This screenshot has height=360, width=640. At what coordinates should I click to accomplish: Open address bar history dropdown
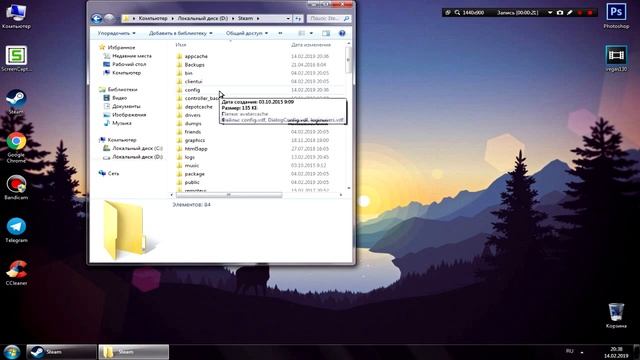pos(288,18)
